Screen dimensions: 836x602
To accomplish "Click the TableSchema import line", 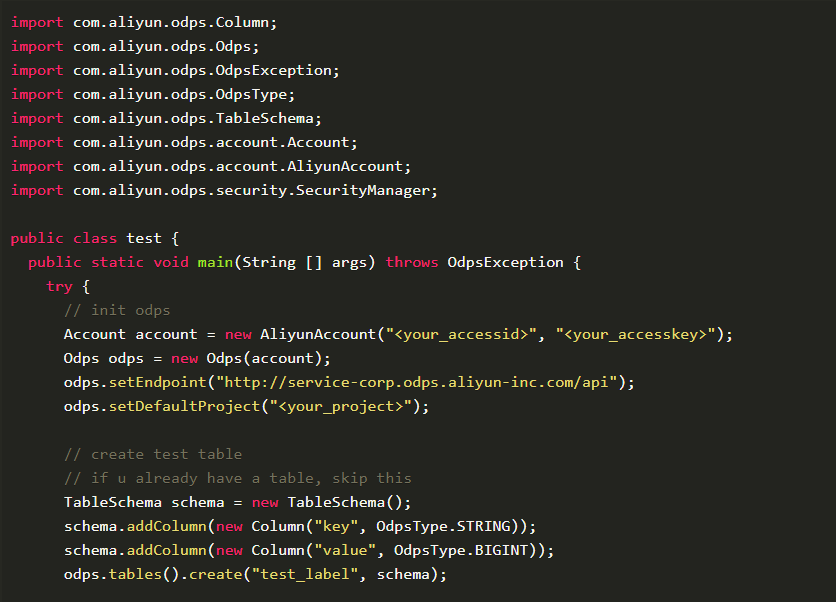I will tap(166, 118).
